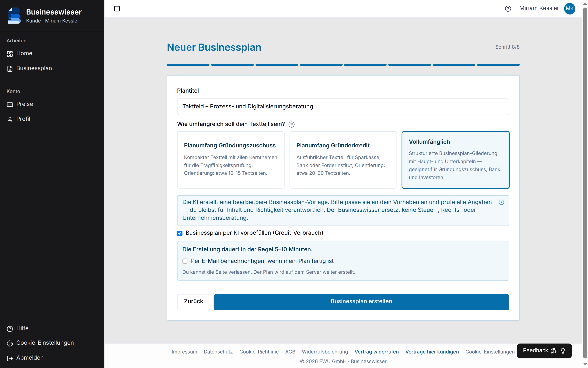Open help via header question mark icon

pyautogui.click(x=508, y=9)
